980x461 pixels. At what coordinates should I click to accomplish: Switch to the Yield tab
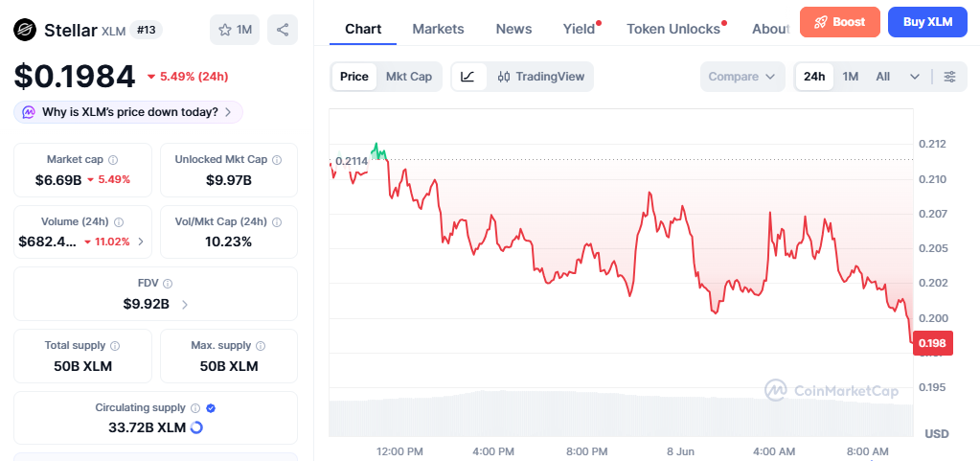pos(580,29)
